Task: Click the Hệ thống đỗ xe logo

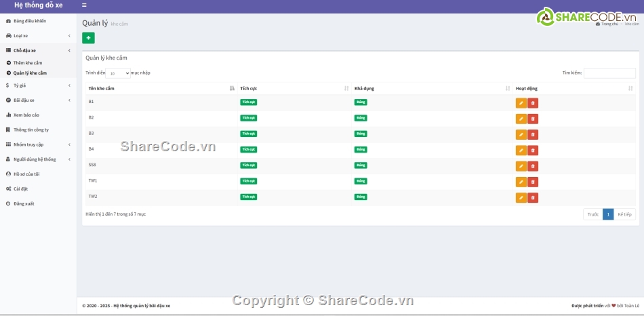Action: tap(38, 5)
